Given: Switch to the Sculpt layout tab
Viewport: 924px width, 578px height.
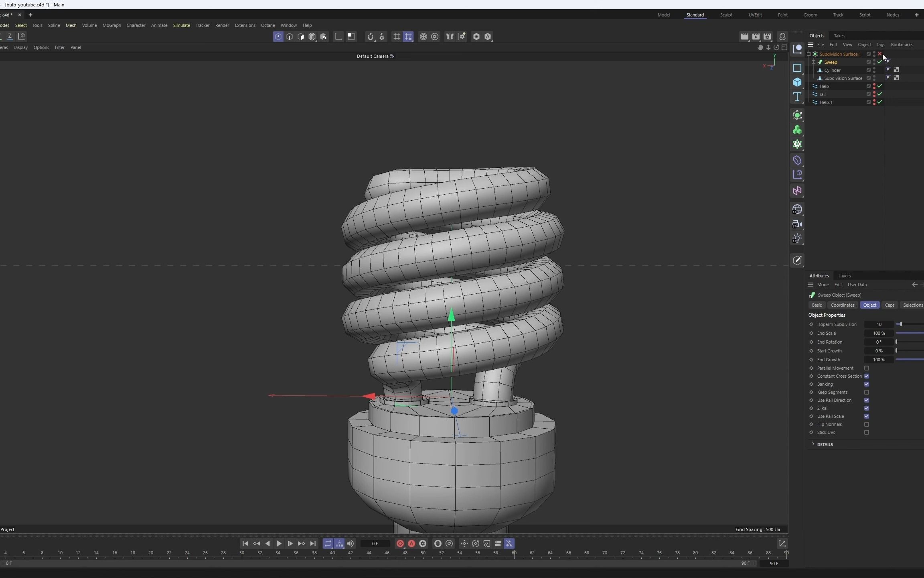Looking at the screenshot, I should [727, 15].
